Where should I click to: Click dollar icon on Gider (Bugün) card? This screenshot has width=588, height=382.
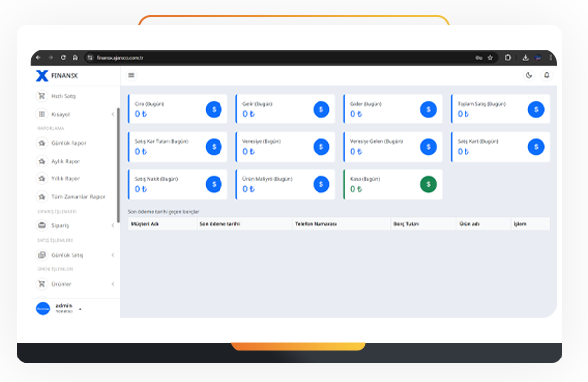[x=428, y=109]
